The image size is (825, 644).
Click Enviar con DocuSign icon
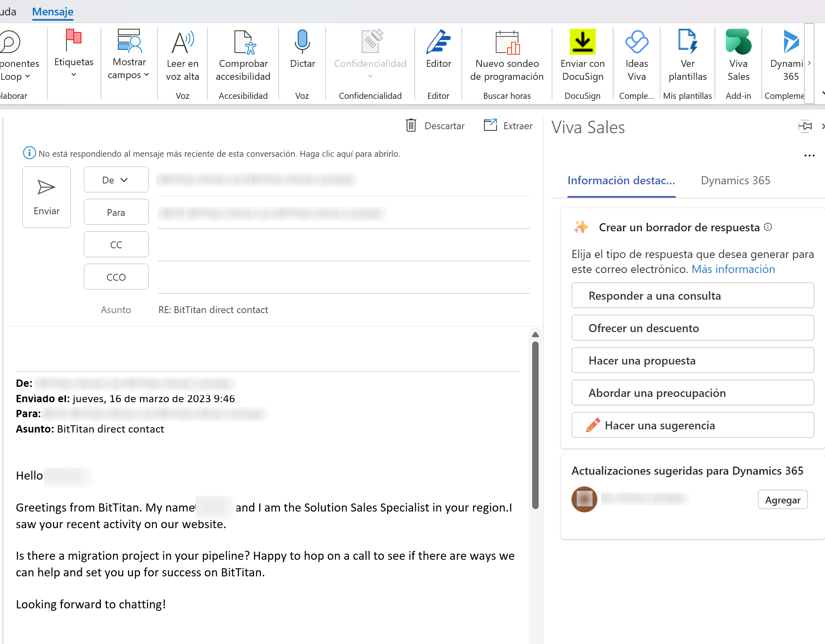click(x=582, y=42)
